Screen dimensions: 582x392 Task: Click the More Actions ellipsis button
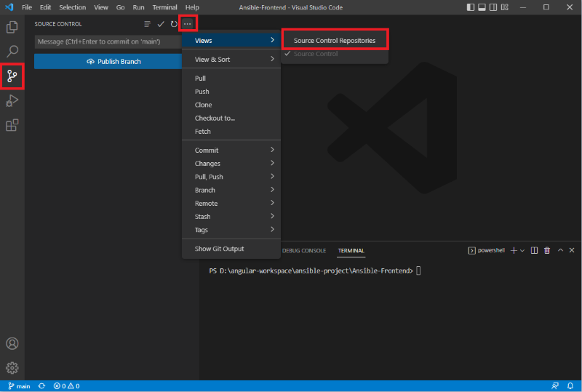pyautogui.click(x=188, y=24)
